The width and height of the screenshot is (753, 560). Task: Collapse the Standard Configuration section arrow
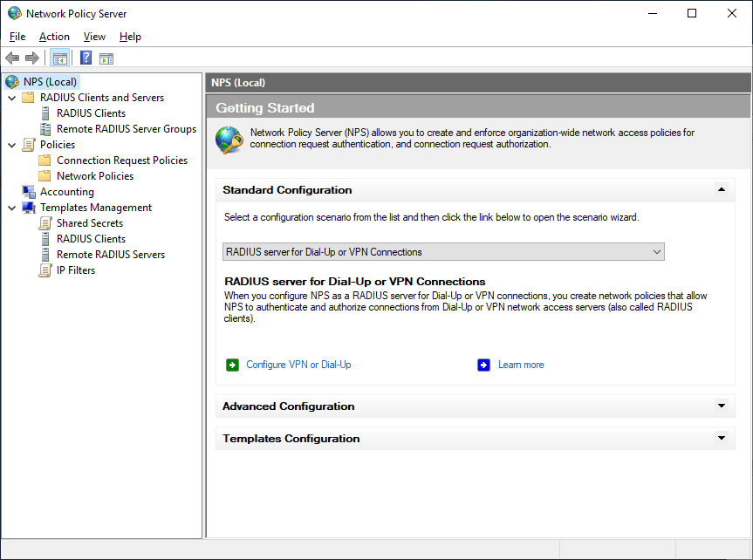(x=722, y=189)
